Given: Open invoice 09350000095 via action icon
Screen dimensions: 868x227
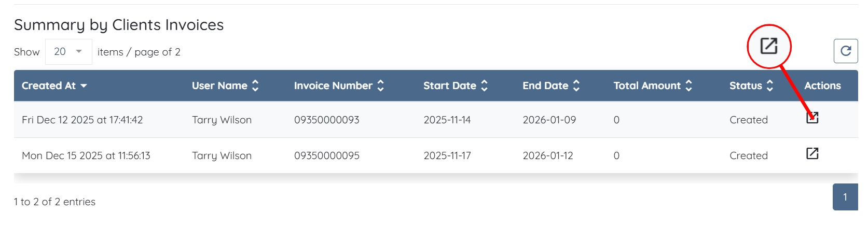Looking at the screenshot, I should click(x=812, y=153).
